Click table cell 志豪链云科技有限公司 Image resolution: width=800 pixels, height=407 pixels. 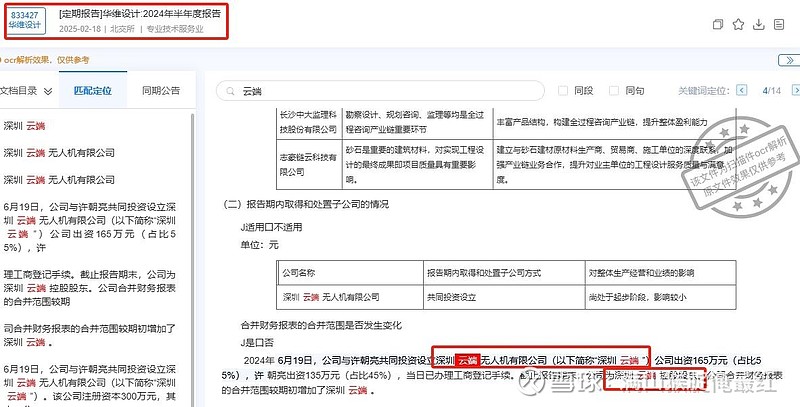pyautogui.click(x=308, y=165)
